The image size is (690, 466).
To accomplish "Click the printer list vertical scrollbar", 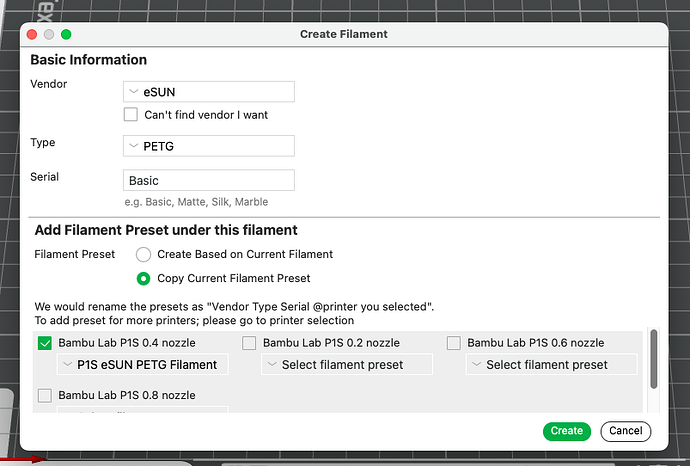I will [x=654, y=359].
